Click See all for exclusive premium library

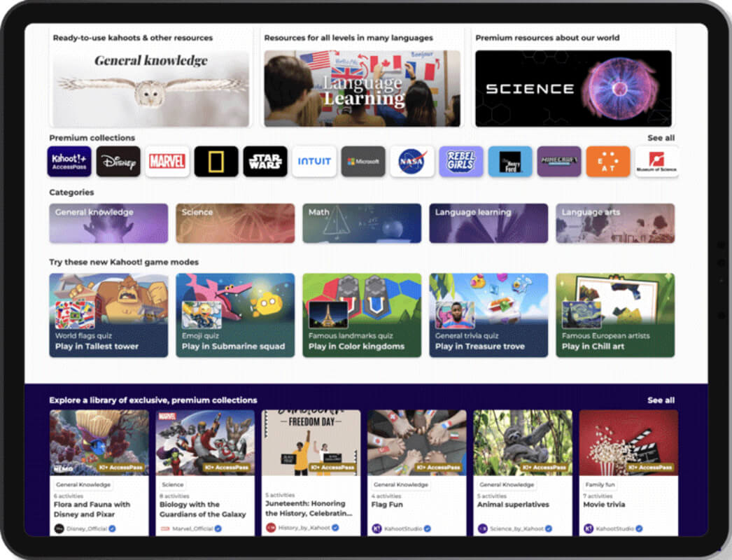tap(661, 400)
